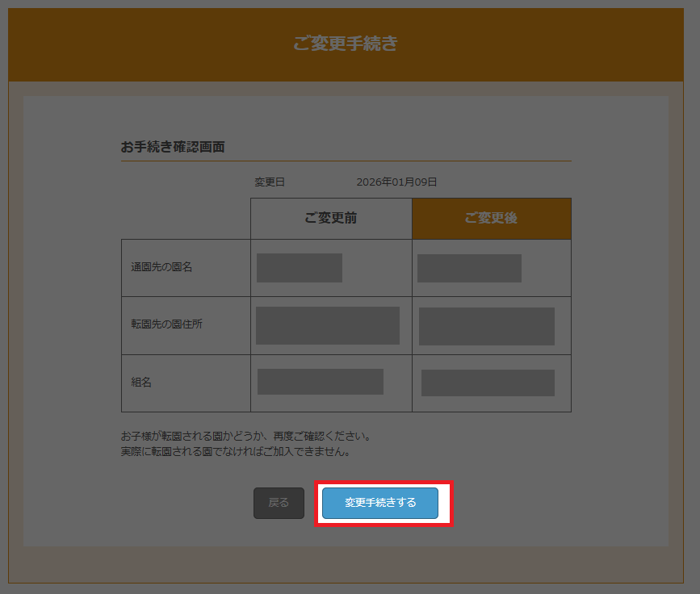
Task: Click the blank area left of ご変更前 header
Action: click(186, 219)
